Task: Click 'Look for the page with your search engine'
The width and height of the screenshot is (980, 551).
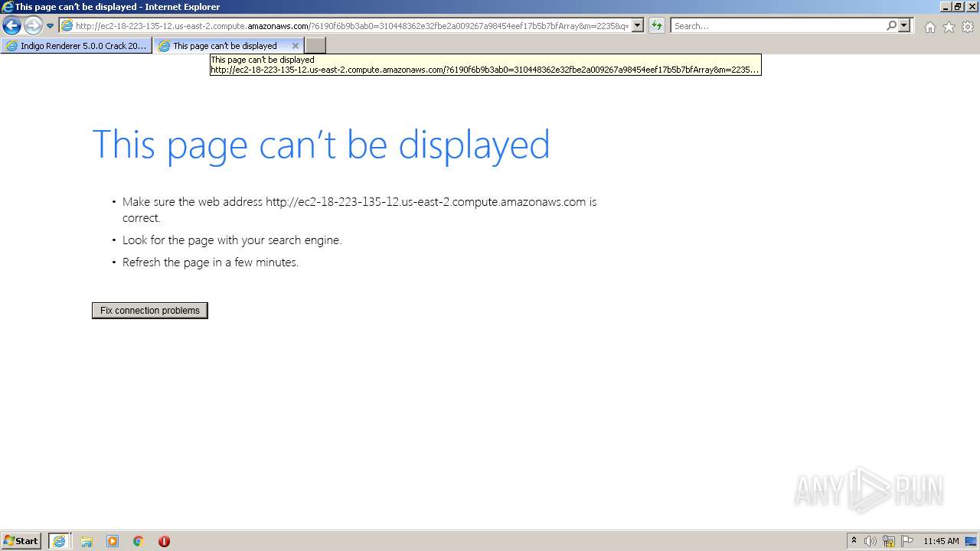Action: click(x=232, y=240)
